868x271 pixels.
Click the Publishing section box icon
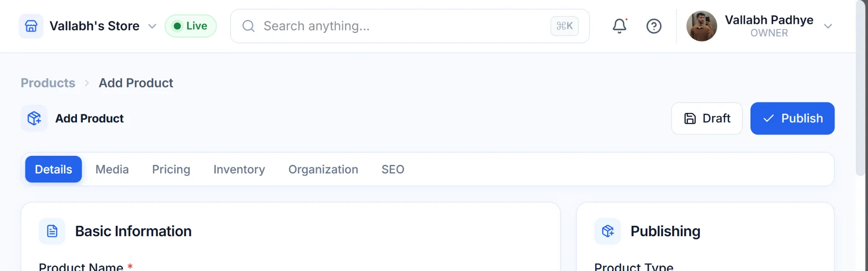coord(608,231)
